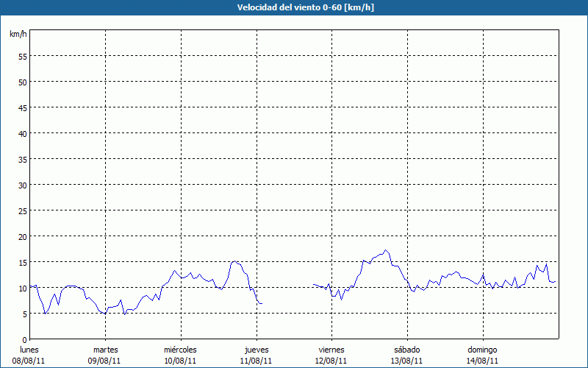Click the km/h unit label on the y-axis
This screenshot has width=588, height=368.
[x=18, y=35]
